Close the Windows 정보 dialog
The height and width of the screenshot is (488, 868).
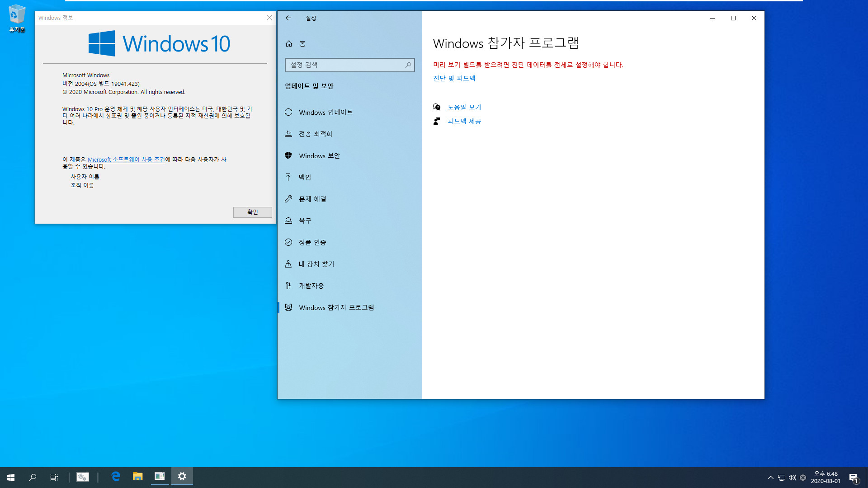pos(269,18)
